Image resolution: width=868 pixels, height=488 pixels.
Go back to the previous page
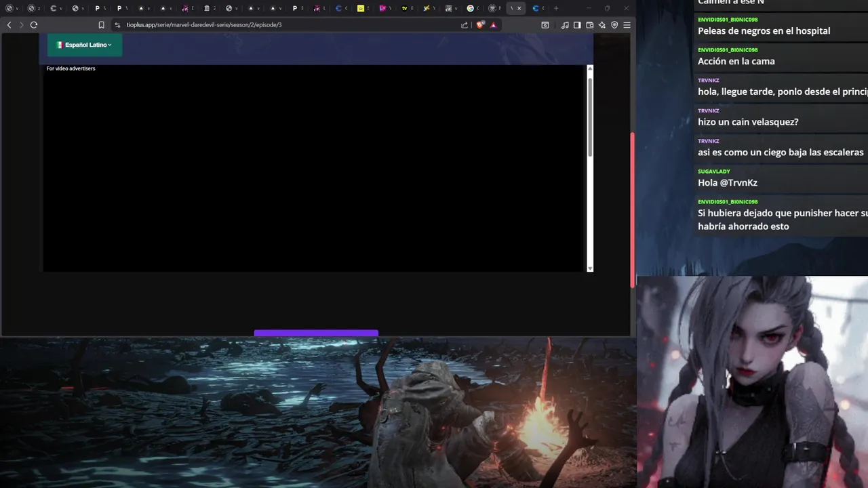(x=9, y=25)
